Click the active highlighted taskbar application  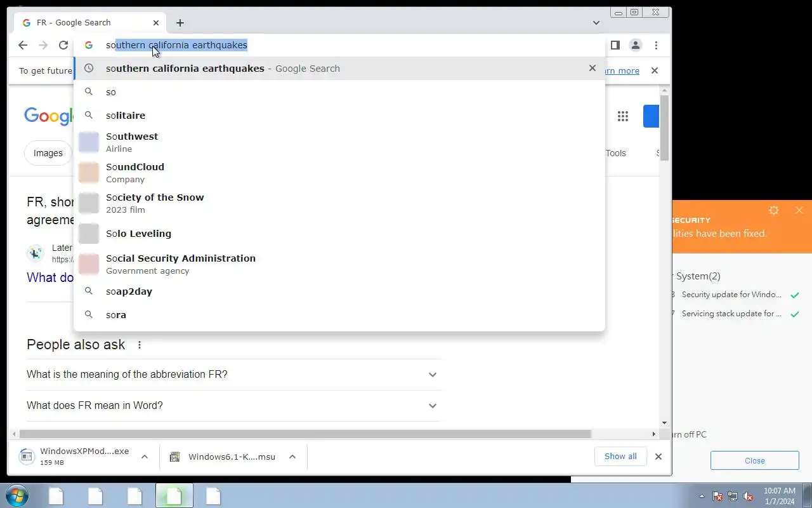174,496
